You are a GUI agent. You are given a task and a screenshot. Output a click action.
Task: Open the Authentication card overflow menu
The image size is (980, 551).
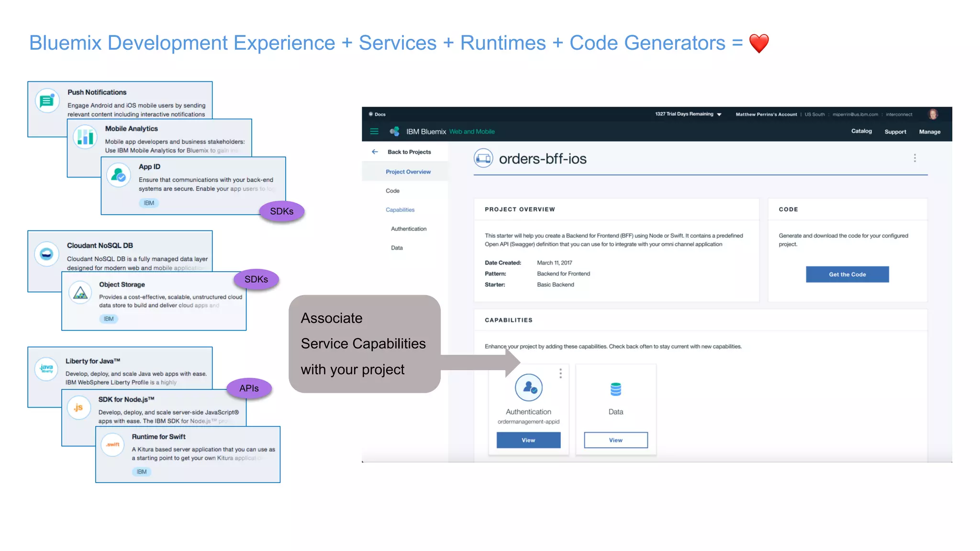(560, 374)
